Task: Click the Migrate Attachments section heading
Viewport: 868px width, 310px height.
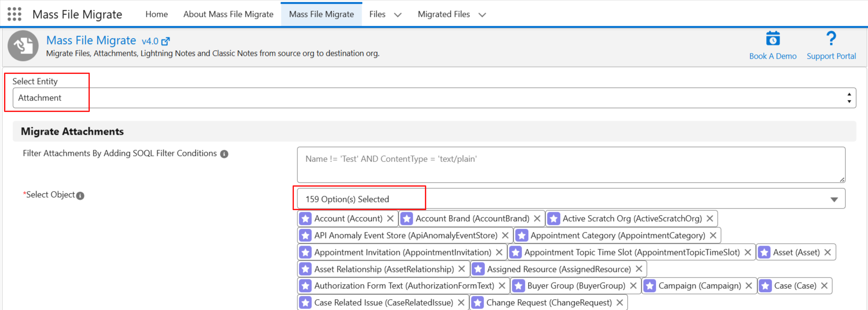Action: pos(72,132)
